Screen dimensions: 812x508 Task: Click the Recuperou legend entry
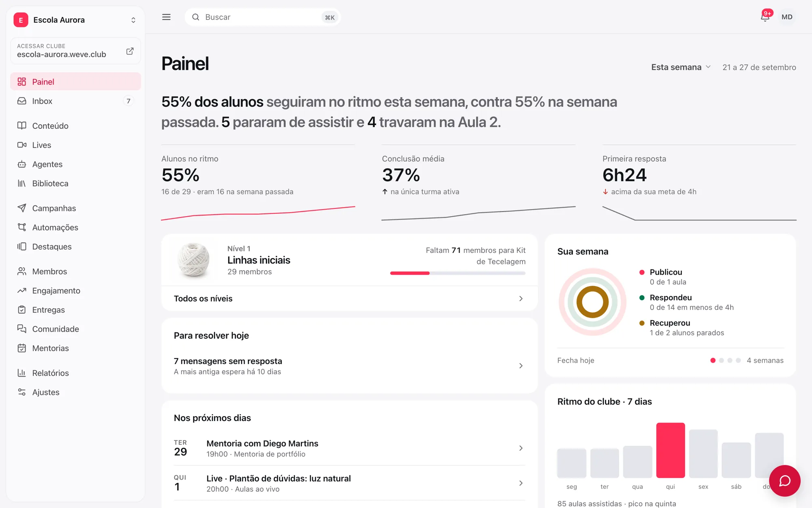pyautogui.click(x=682, y=328)
